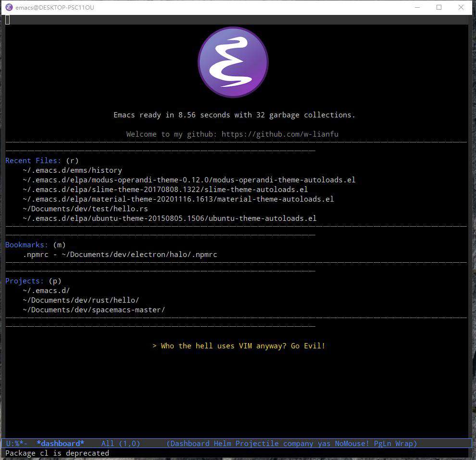Open the rust/hello/ project
Viewport: 476px width, 460px height.
[x=81, y=300]
